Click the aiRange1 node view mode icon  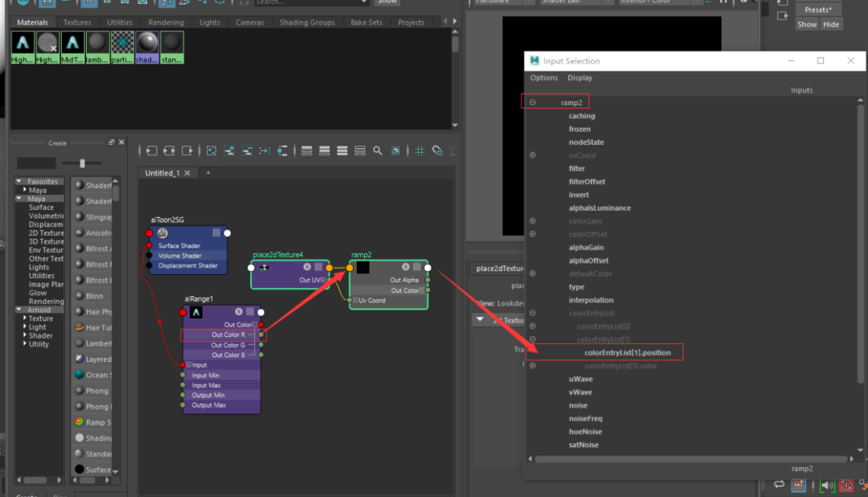tap(250, 312)
